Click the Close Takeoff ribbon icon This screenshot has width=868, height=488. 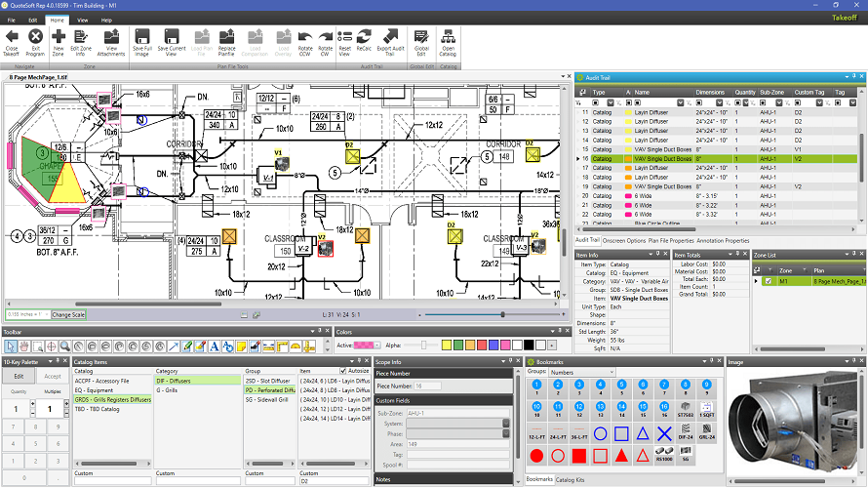click(12, 38)
